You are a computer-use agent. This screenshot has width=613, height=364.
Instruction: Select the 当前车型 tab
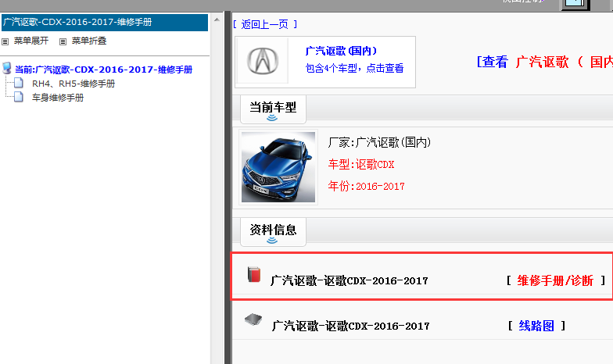[x=273, y=109]
